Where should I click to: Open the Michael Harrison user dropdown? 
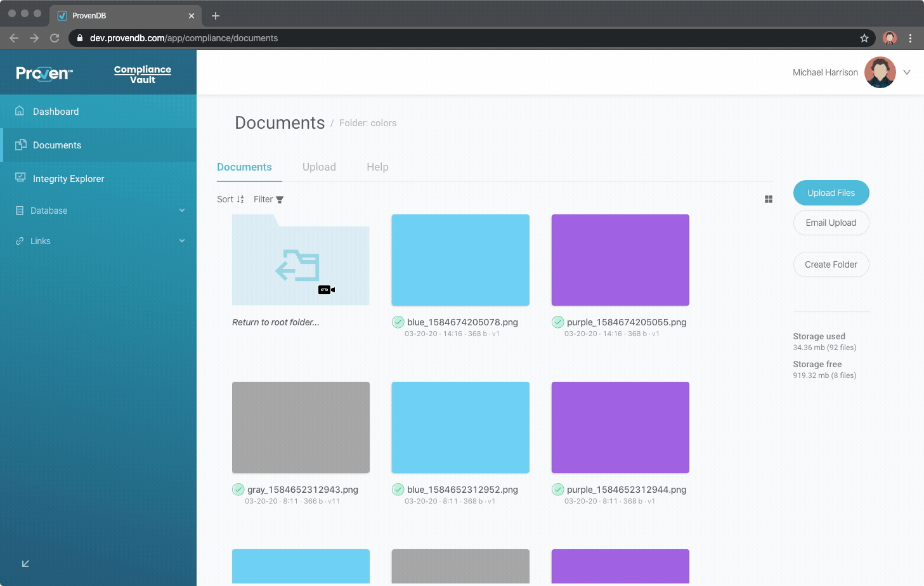click(x=906, y=72)
